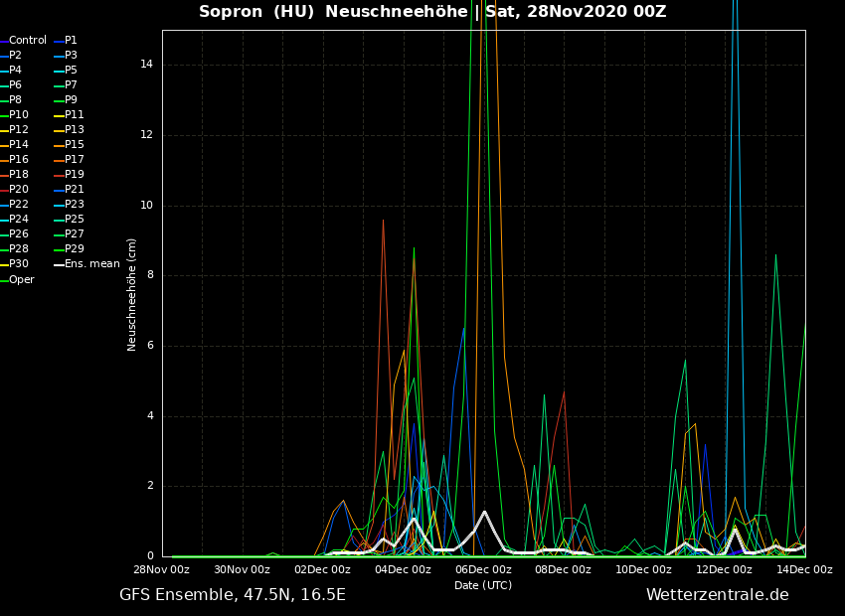Click the Sopron Neuschneehöhe chart title
The height and width of the screenshot is (616, 845).
tap(432, 12)
